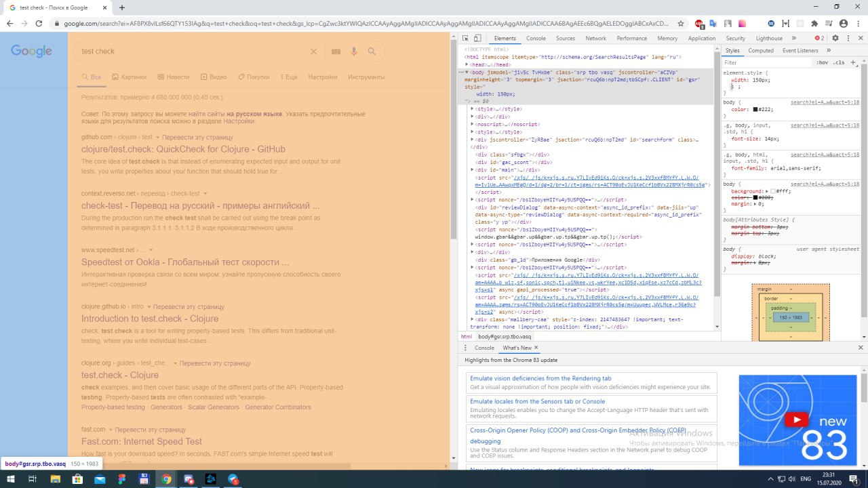Expand the noscript element node

(x=473, y=124)
